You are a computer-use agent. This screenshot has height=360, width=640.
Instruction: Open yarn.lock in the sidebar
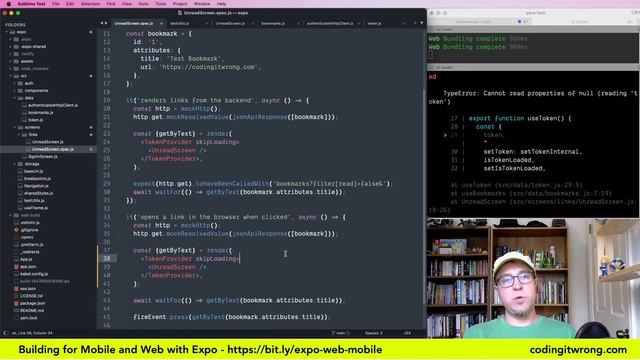tap(29, 318)
